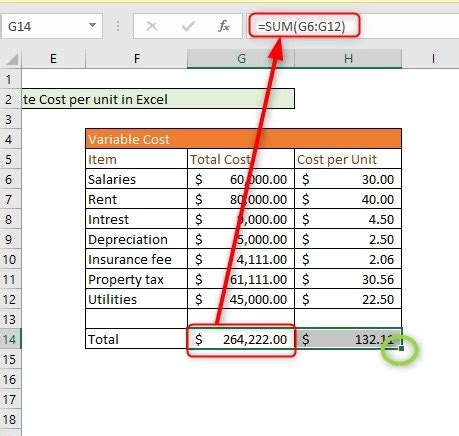Select row 1 header
459x436 pixels.
pos(10,79)
